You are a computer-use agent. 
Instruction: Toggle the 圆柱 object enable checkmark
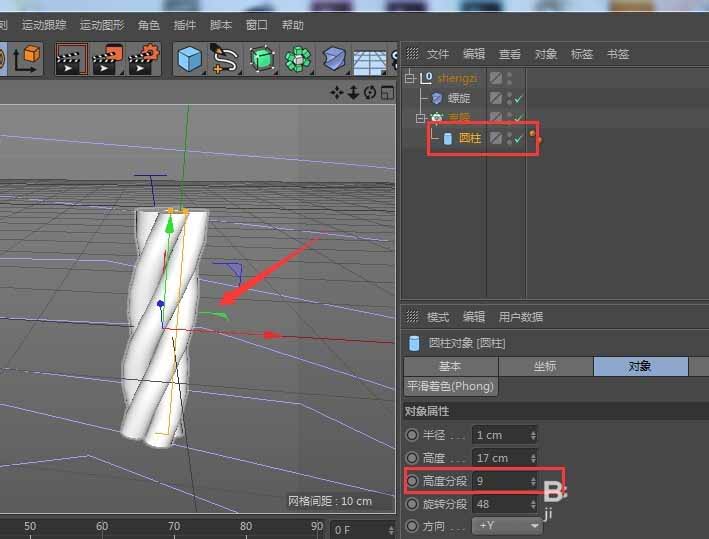click(519, 139)
